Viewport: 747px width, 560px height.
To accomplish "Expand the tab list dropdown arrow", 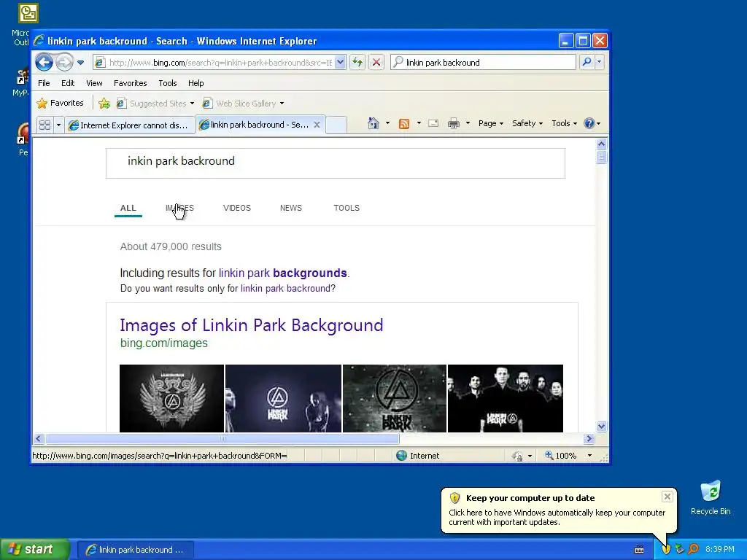I will coord(58,125).
